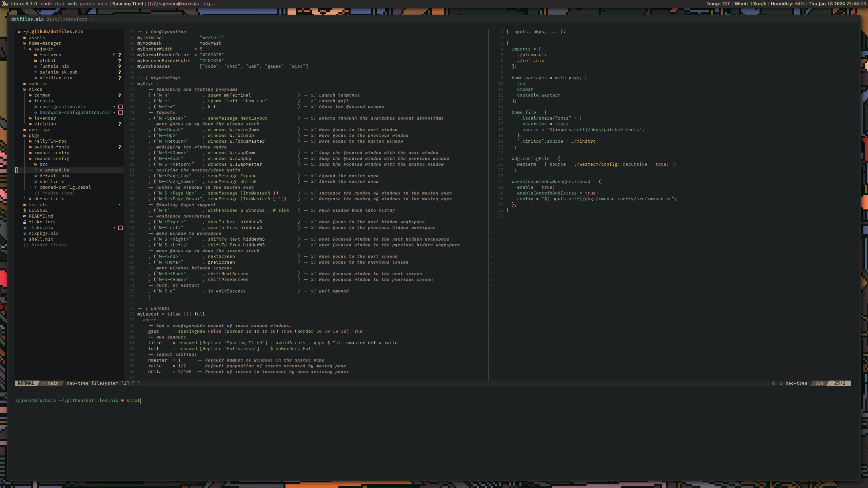Click the 65% scroll indicator in the statusline

820,383
